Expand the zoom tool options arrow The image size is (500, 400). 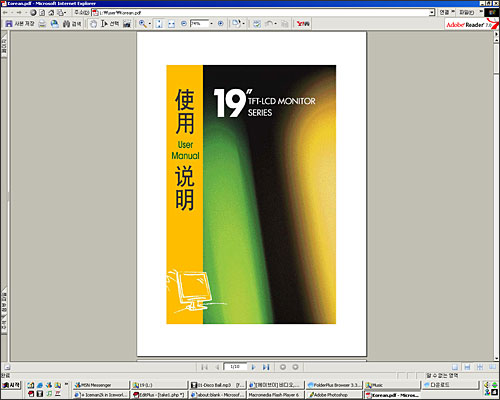pyautogui.click(x=150, y=24)
